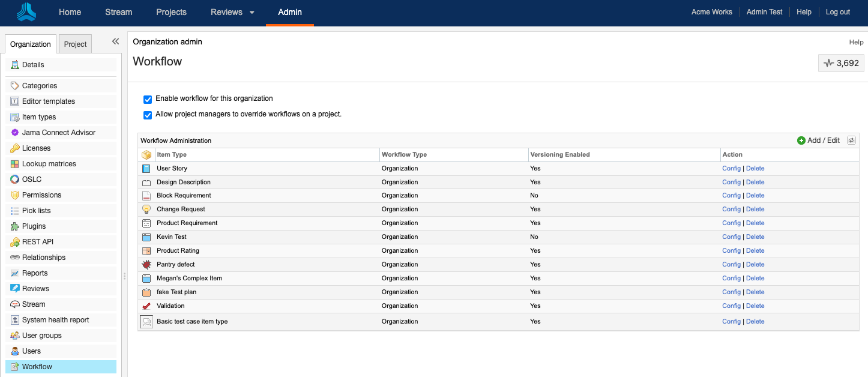The image size is (868, 377).
Task: Click the Validation checkmark icon
Action: [x=146, y=306]
